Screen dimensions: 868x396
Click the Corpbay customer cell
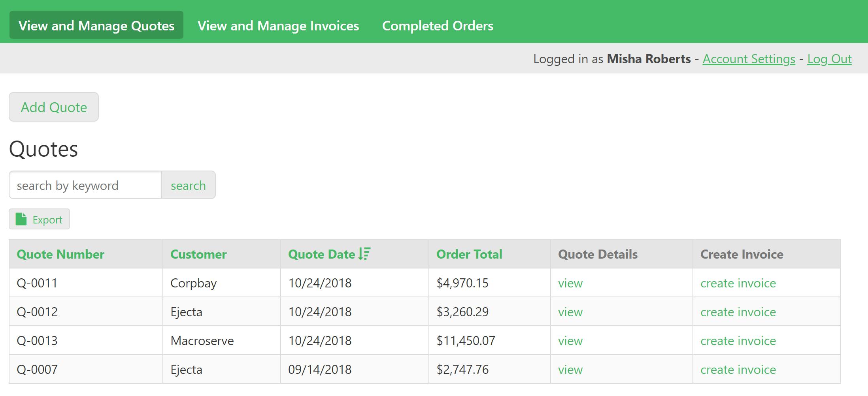point(222,283)
